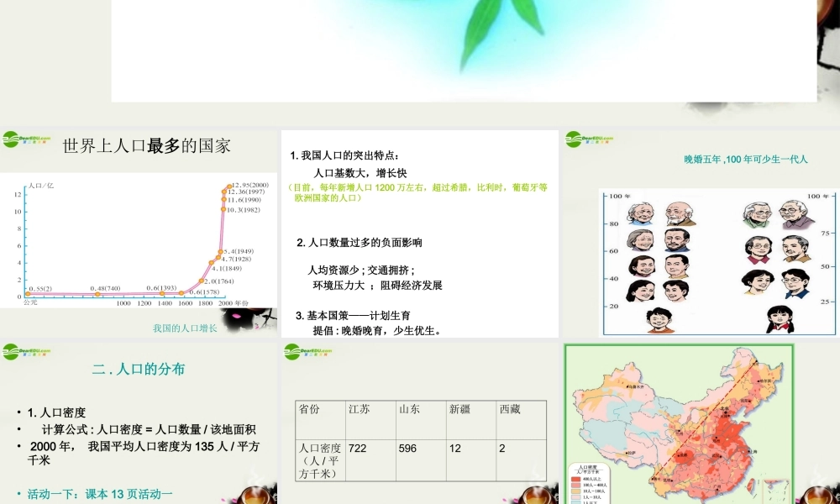Screen dimensions: 840x504
Task: Click the 人口密度（人/平方千米） row label cell
Action: 320,460
